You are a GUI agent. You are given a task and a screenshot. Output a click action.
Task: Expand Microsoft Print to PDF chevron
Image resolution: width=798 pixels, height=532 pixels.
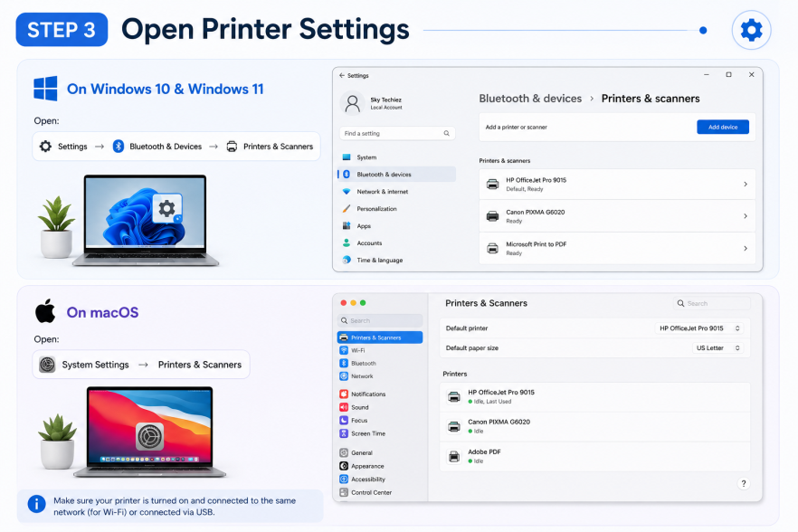[x=746, y=249]
